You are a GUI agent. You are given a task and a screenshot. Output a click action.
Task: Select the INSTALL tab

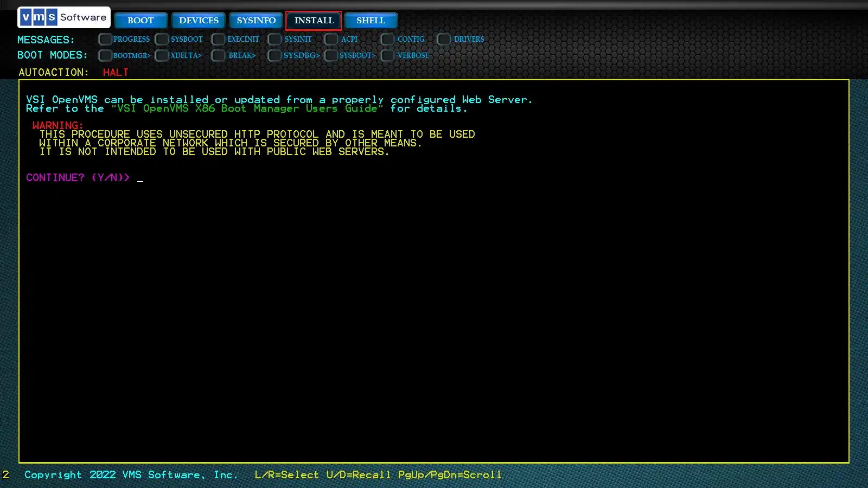tap(314, 21)
